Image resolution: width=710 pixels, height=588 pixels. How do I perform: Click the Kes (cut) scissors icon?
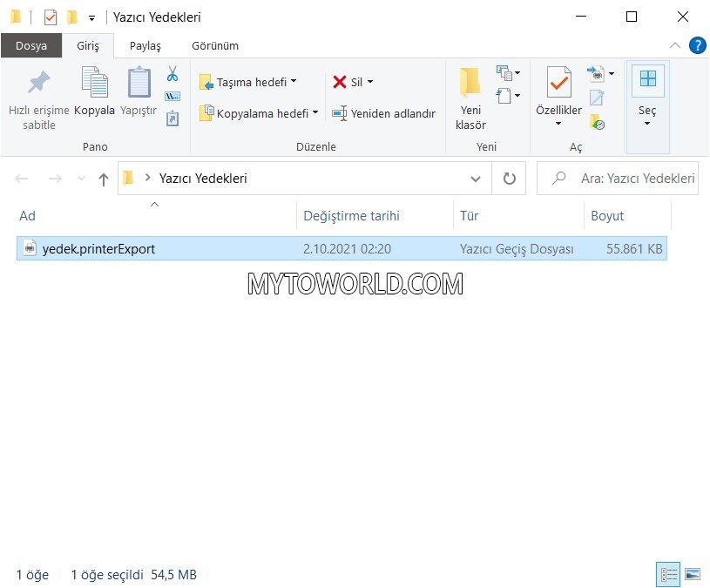172,71
